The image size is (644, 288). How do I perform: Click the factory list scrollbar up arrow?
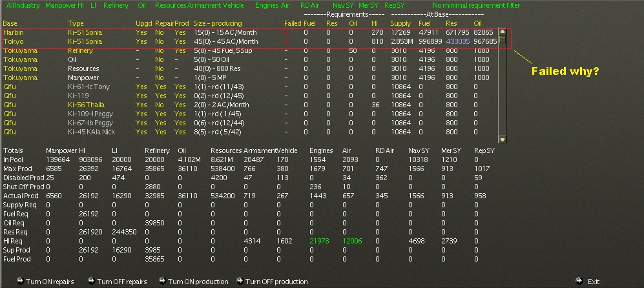tap(503, 32)
